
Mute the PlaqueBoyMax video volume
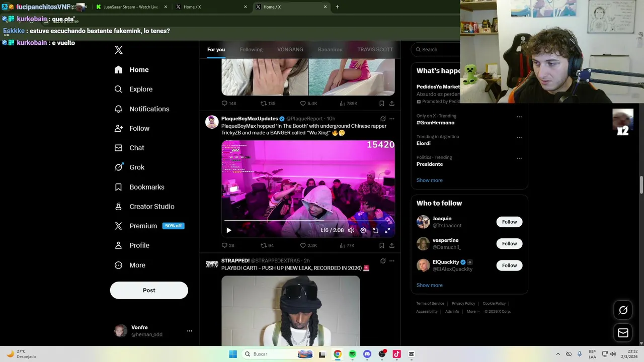click(351, 230)
